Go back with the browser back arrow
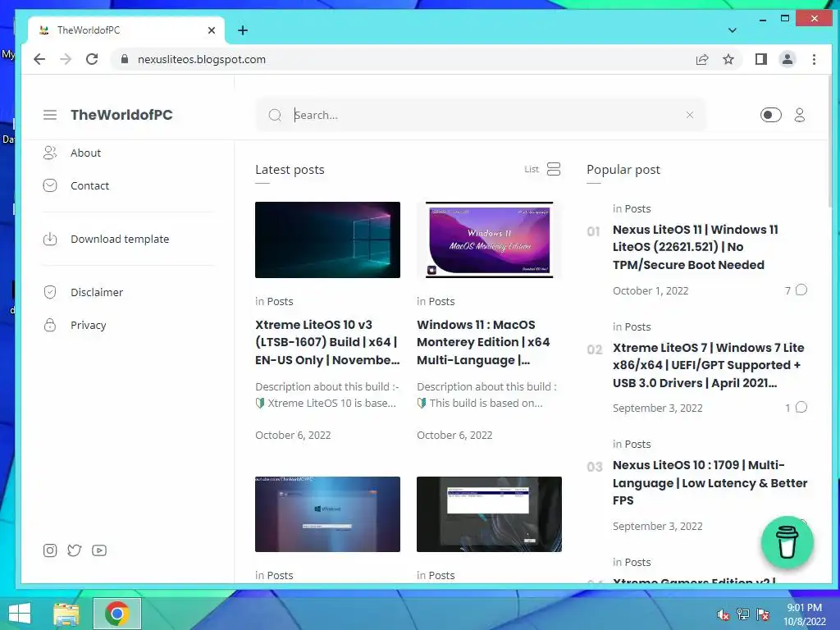The width and height of the screenshot is (840, 630). [39, 59]
